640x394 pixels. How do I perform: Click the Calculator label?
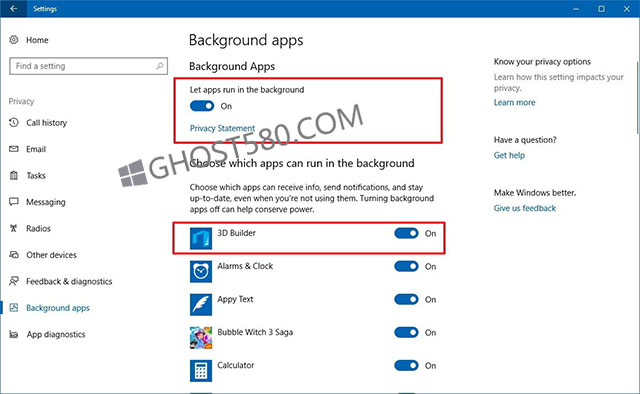pos(236,365)
